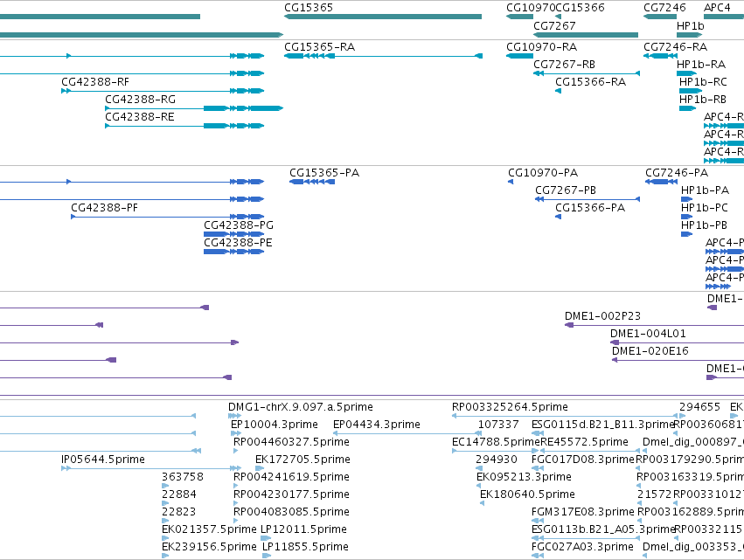The width and height of the screenshot is (744, 560).
Task: Open protein label HP1b-PA
Action: [x=705, y=190]
